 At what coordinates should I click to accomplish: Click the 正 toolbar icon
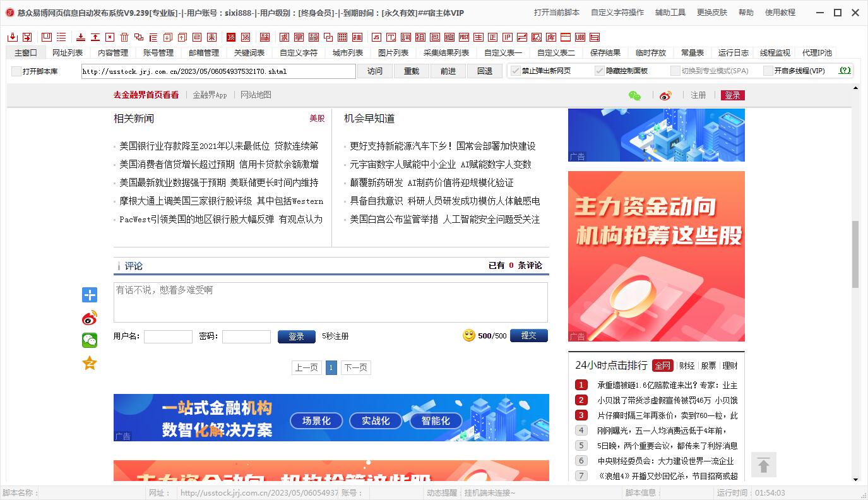(493, 37)
